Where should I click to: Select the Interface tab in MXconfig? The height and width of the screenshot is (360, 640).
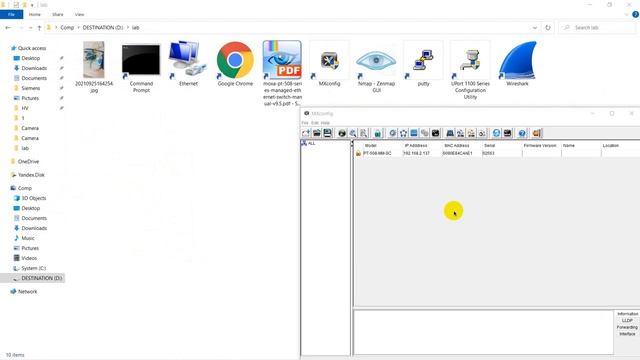(x=627, y=334)
